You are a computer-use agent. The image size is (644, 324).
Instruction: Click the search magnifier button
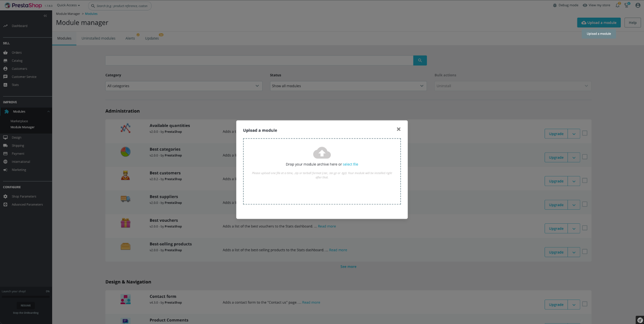click(x=420, y=60)
